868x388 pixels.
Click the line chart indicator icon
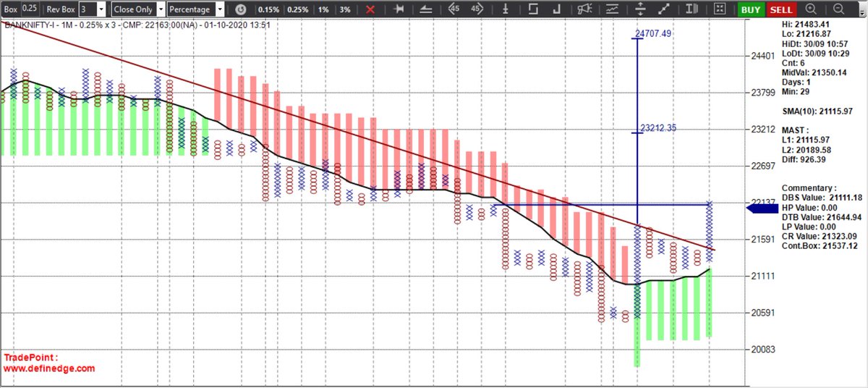coord(613,9)
